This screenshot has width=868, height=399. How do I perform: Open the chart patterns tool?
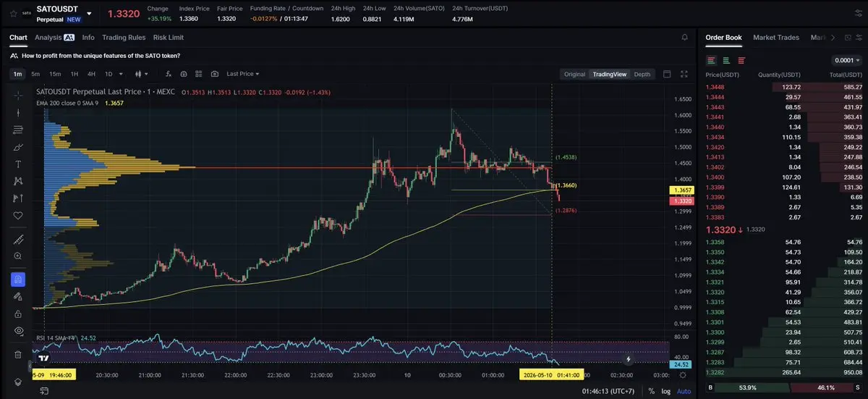(18, 181)
